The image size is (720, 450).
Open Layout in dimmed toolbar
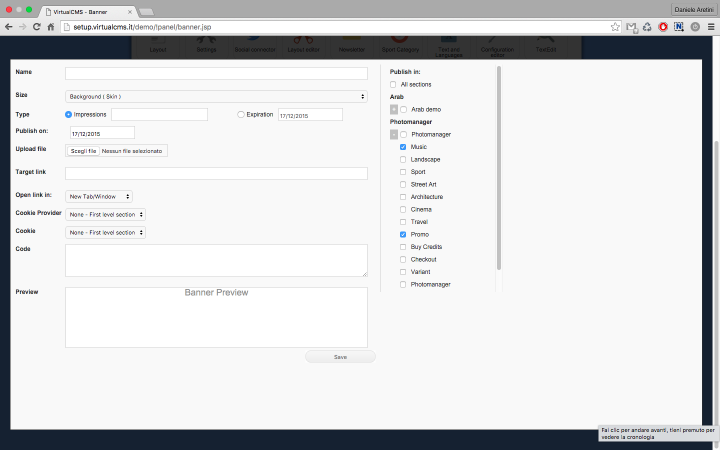[158, 48]
